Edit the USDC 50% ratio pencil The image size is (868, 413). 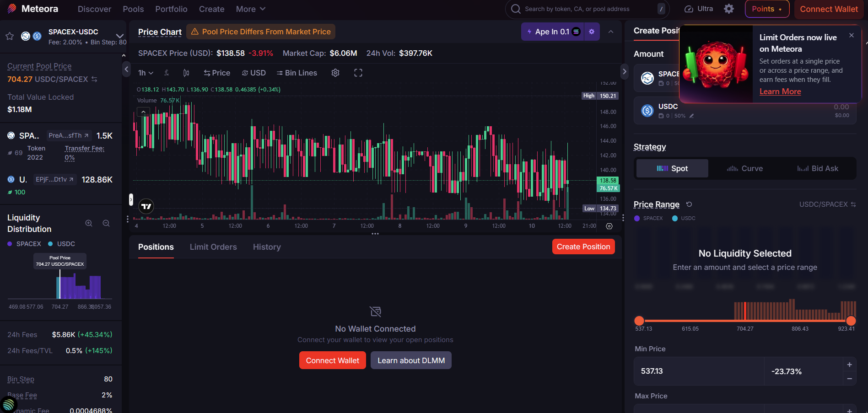(x=691, y=116)
